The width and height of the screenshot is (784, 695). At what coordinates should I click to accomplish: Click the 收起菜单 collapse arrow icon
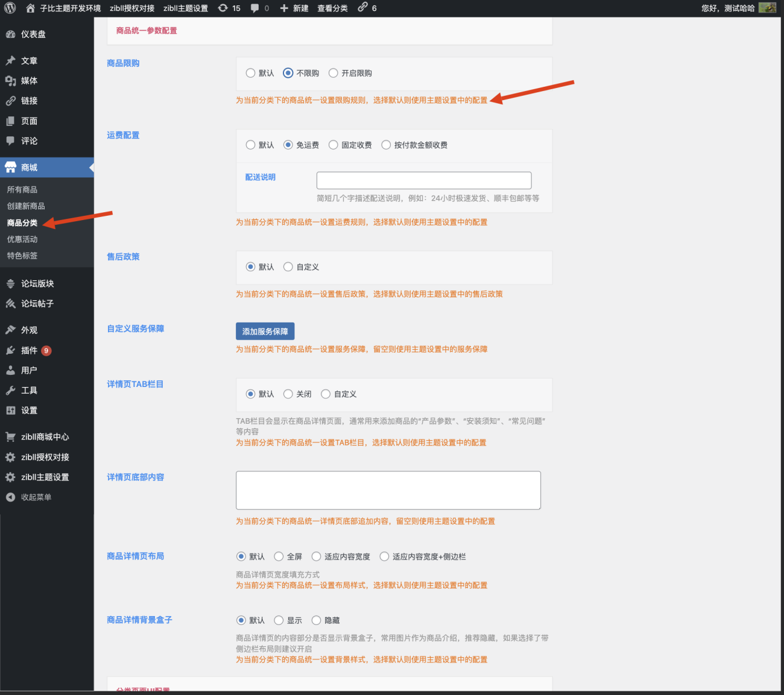[x=10, y=497]
